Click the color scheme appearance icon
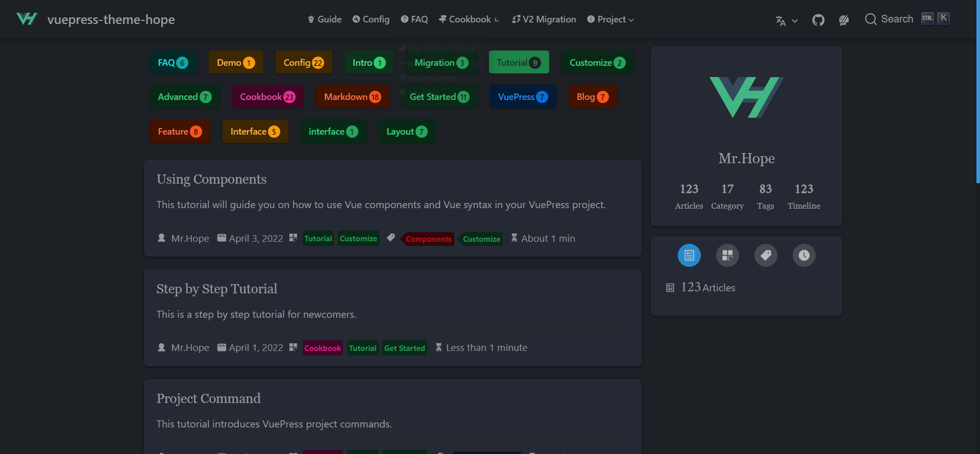This screenshot has width=980, height=454. 844,20
